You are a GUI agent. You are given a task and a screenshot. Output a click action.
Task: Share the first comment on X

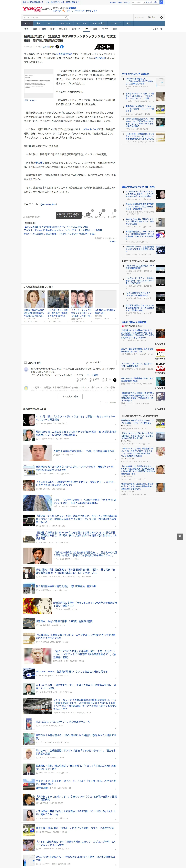tap(115, 380)
